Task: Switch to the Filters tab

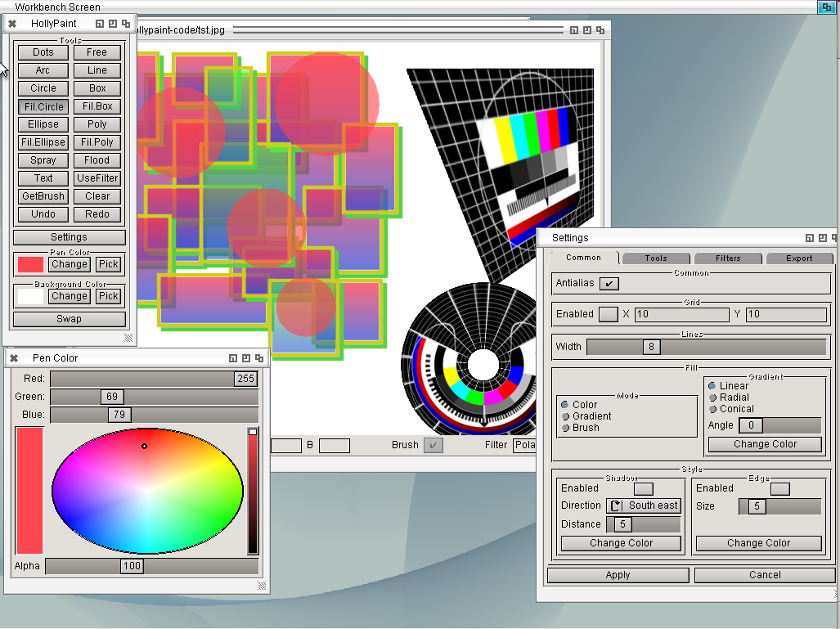Action: coord(727,258)
